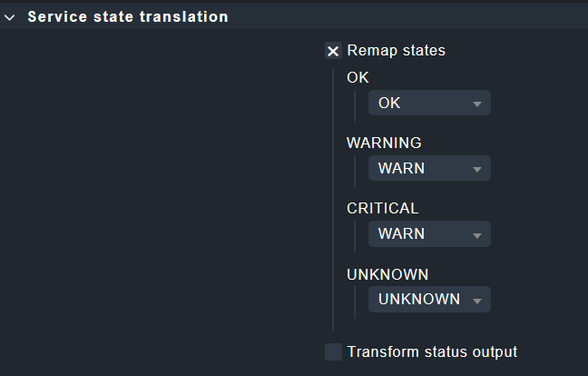Click the CRITICAL state label

[382, 208]
